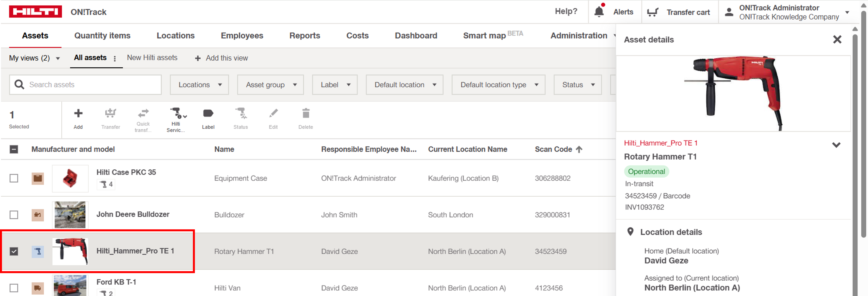
Task: Switch to the Assets tab
Action: [x=35, y=35]
